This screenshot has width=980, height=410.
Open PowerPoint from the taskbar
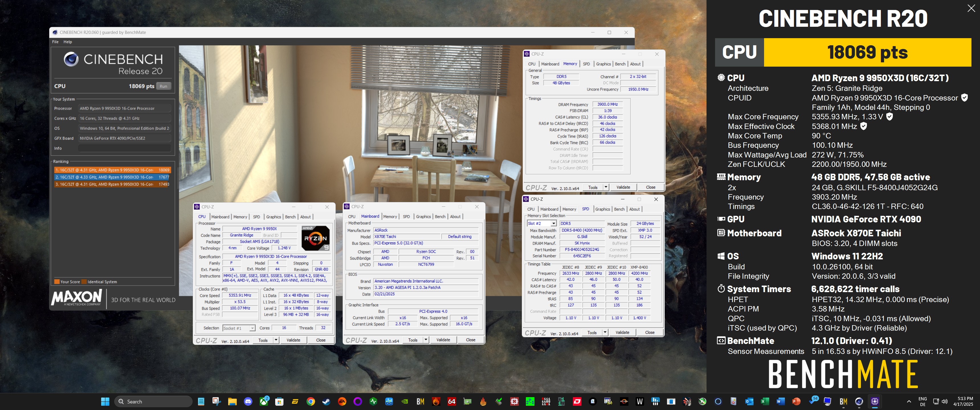click(x=796, y=401)
